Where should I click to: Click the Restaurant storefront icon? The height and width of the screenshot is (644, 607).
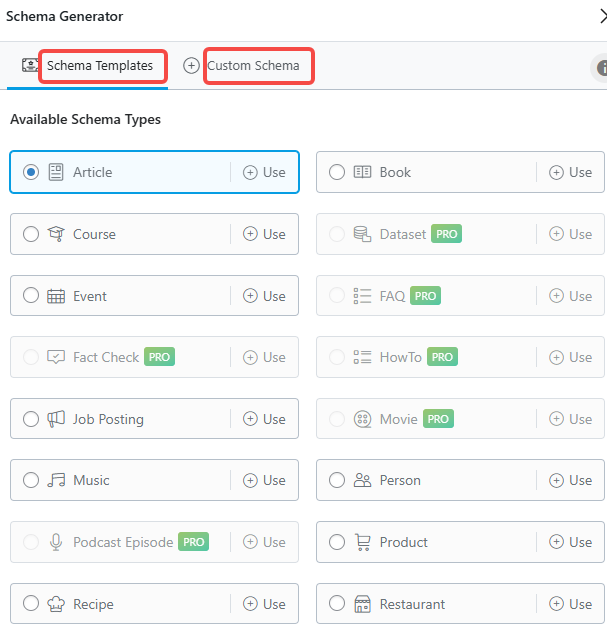[x=362, y=604]
